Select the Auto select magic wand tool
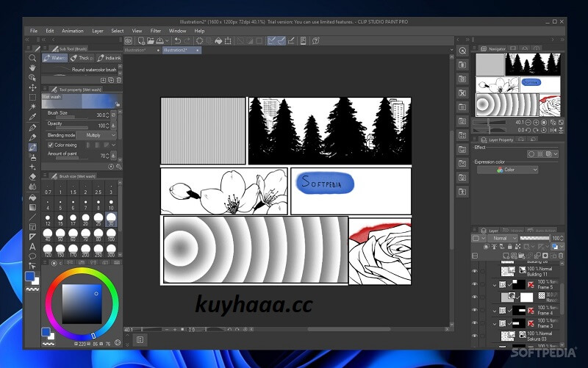This screenshot has width=588, height=368. pyautogui.click(x=32, y=107)
